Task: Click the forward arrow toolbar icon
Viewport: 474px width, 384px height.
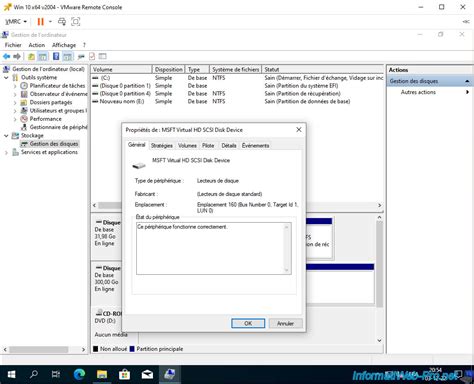Action: pos(17,56)
